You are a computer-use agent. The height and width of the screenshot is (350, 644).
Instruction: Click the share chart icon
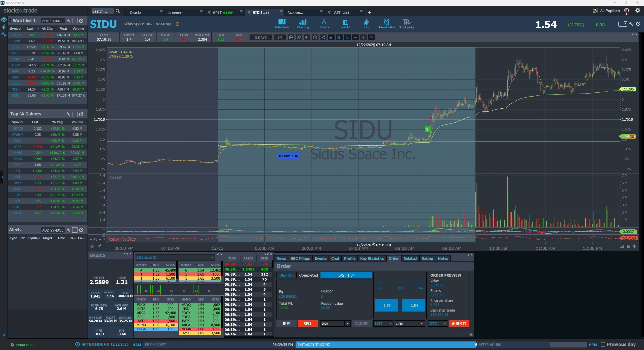click(323, 37)
